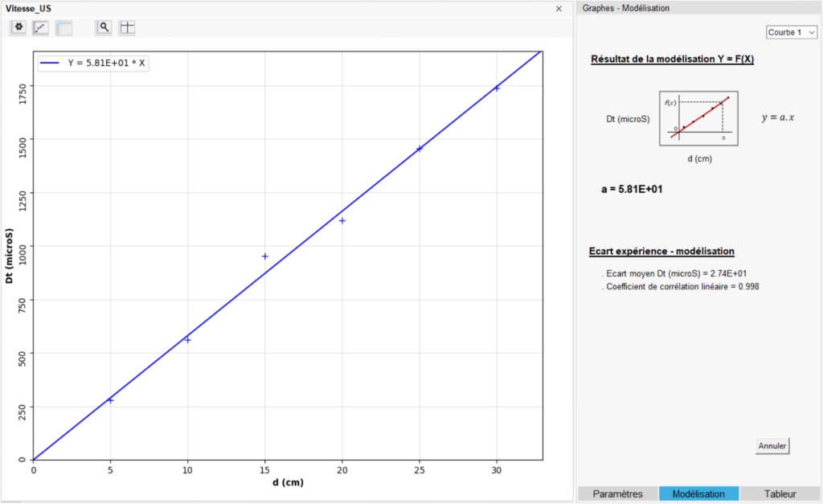Image resolution: width=823 pixels, height=504 pixels.
Task: Click the curve modelling toolbar icon
Action: click(x=41, y=27)
